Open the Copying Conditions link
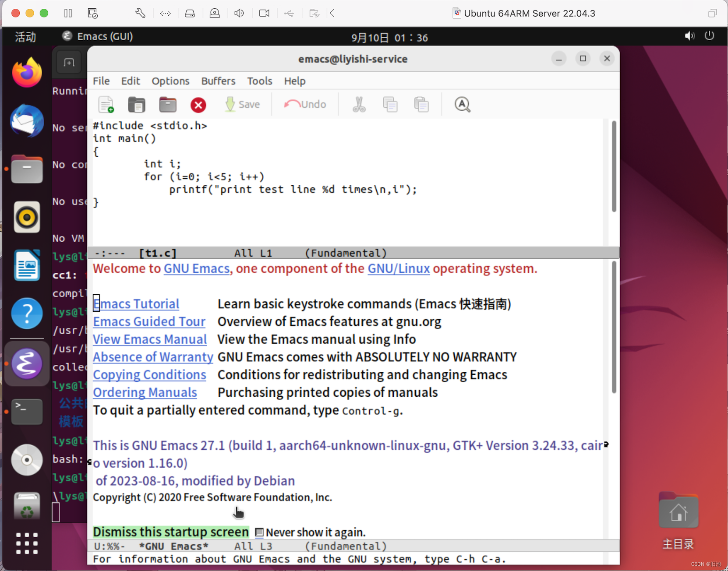Screen dimensions: 728x571 coord(149,375)
